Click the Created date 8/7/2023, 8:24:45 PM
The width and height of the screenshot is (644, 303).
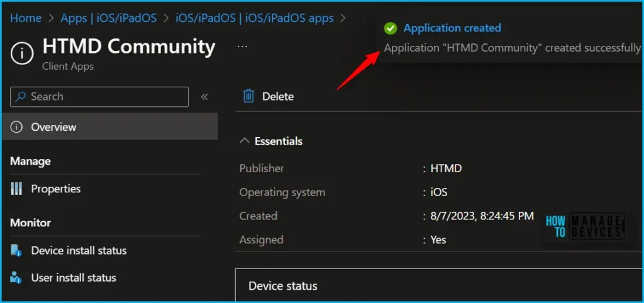(482, 216)
